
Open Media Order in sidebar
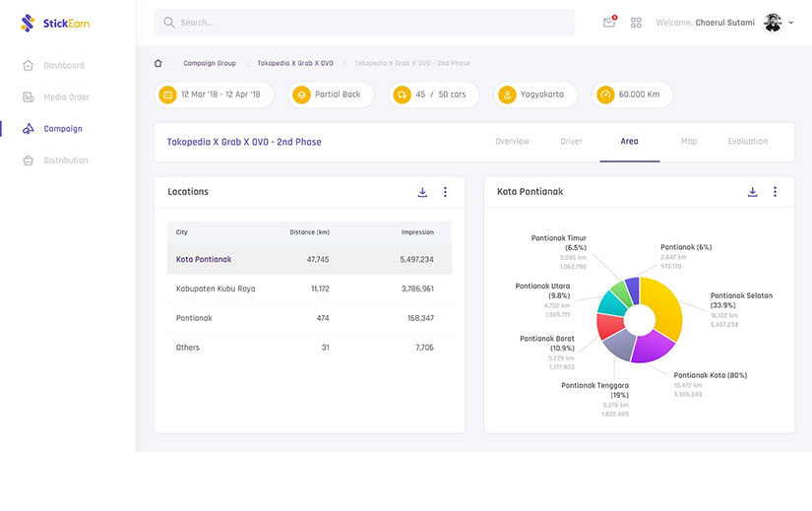pos(66,97)
